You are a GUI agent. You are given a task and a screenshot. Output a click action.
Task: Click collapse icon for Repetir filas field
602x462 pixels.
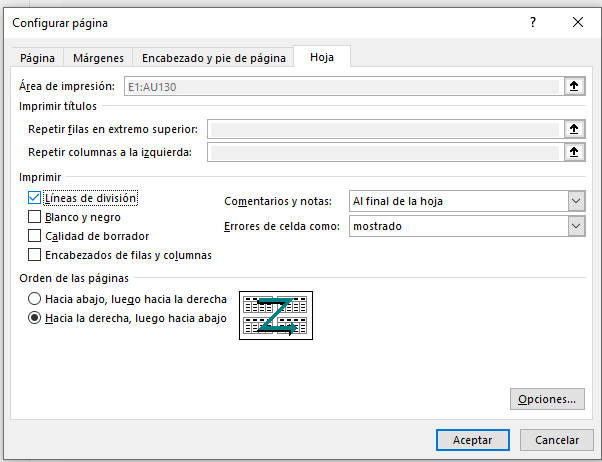point(574,129)
